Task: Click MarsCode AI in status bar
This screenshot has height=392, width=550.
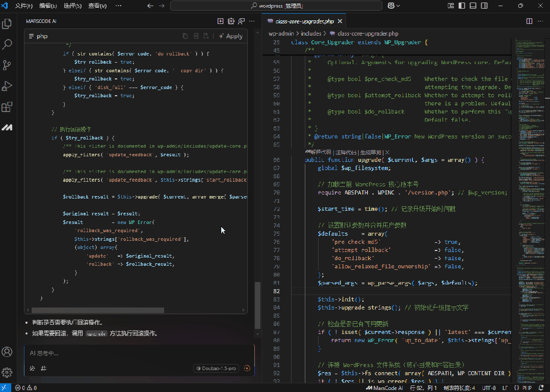Action: [384, 388]
